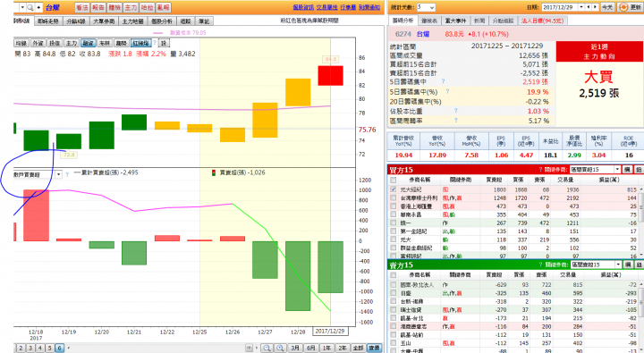Go to the previous date with left arrow
The image size is (644, 353).
589,7
